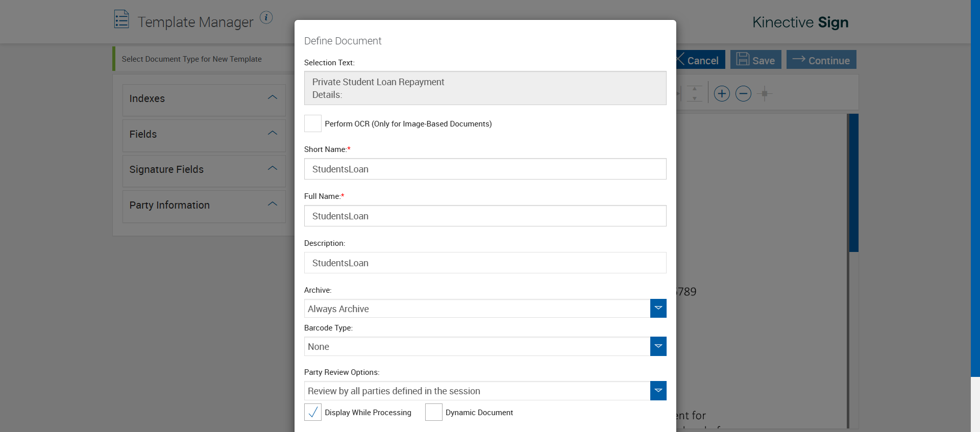Zoom out with the minus circle icon

[x=743, y=94]
